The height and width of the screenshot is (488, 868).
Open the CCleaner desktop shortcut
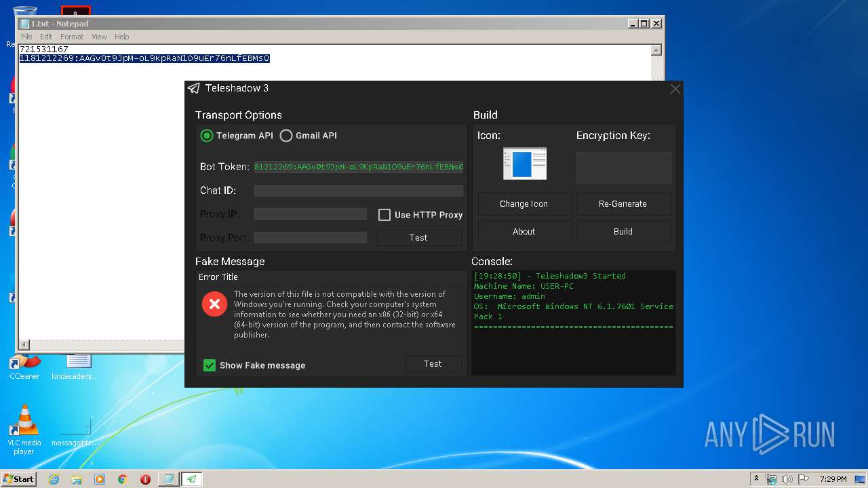[24, 367]
